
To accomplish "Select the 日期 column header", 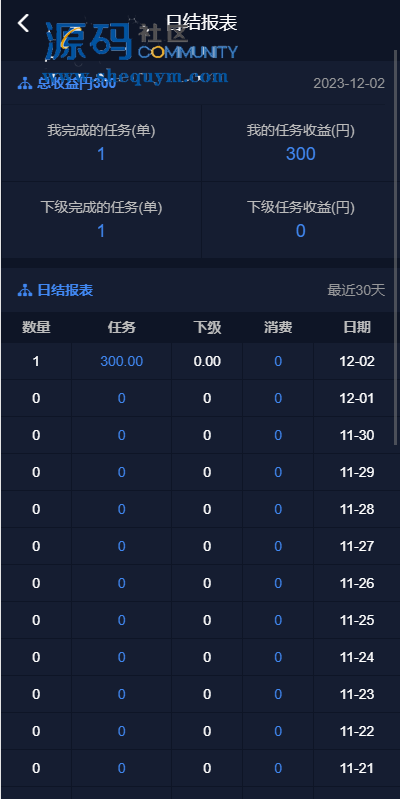I will coord(357,328).
